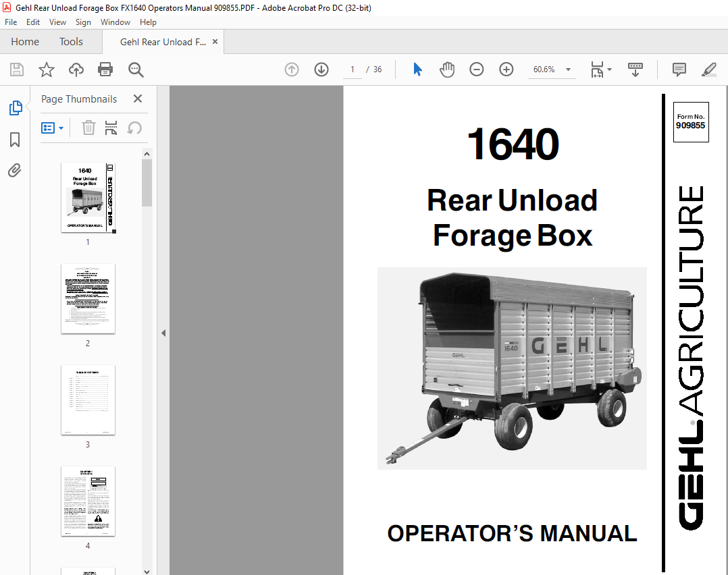The width and height of the screenshot is (728, 575).
Task: Close the Page Thumbnails panel
Action: (x=138, y=99)
